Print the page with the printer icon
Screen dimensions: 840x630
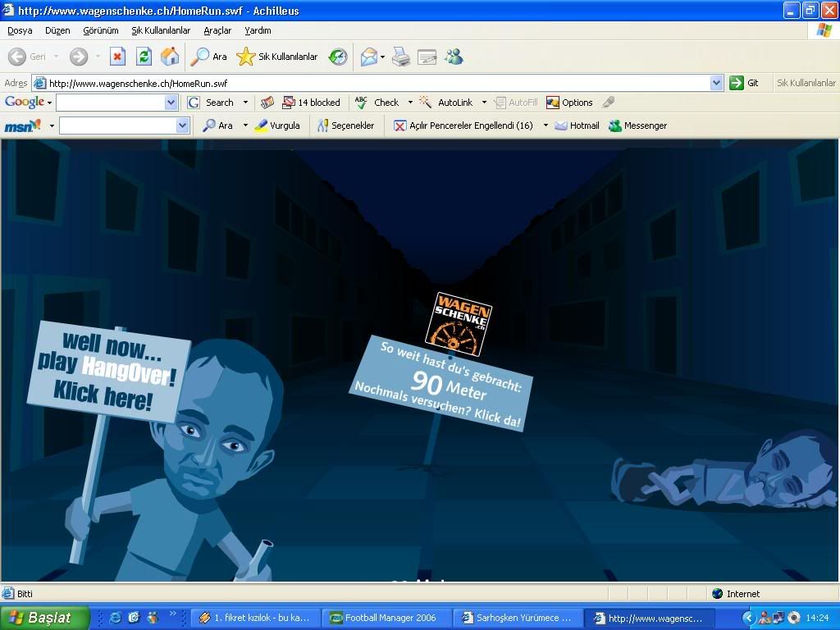click(x=401, y=57)
